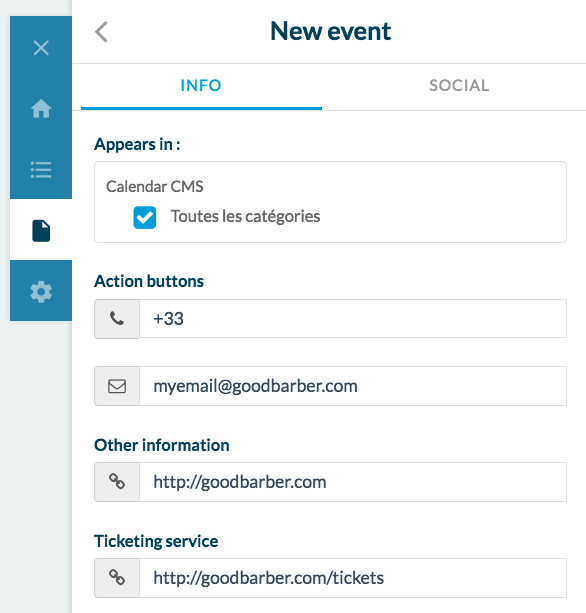Image resolution: width=586 pixels, height=613 pixels.
Task: Open the Home icon in sidebar
Action: (41, 108)
